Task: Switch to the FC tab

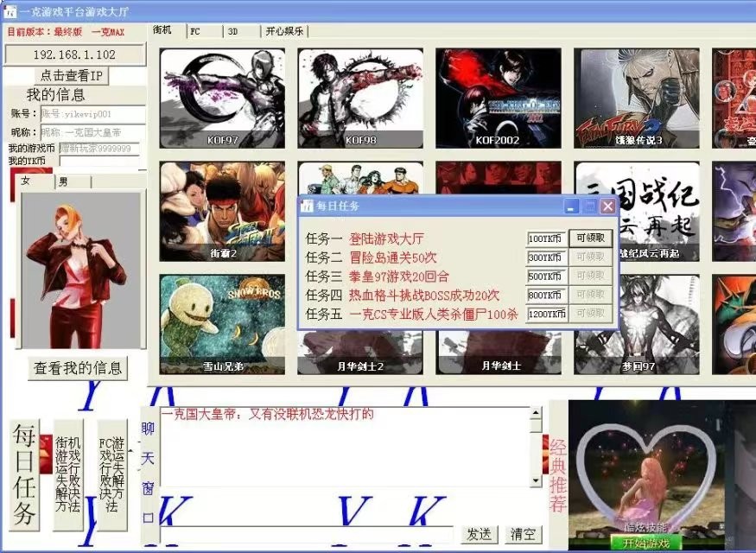Action: [205, 31]
